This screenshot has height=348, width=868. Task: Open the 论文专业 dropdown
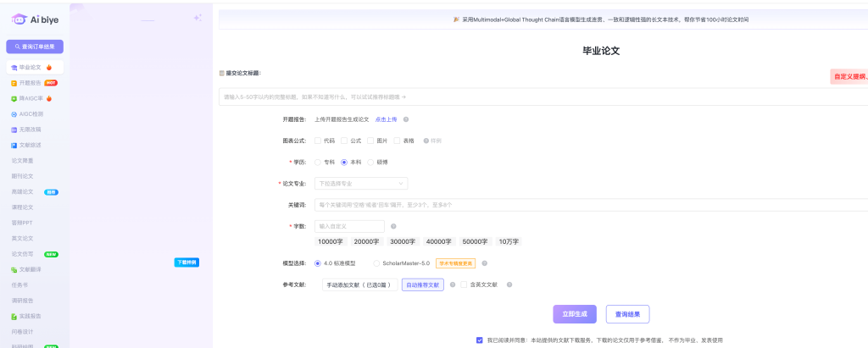pos(360,183)
